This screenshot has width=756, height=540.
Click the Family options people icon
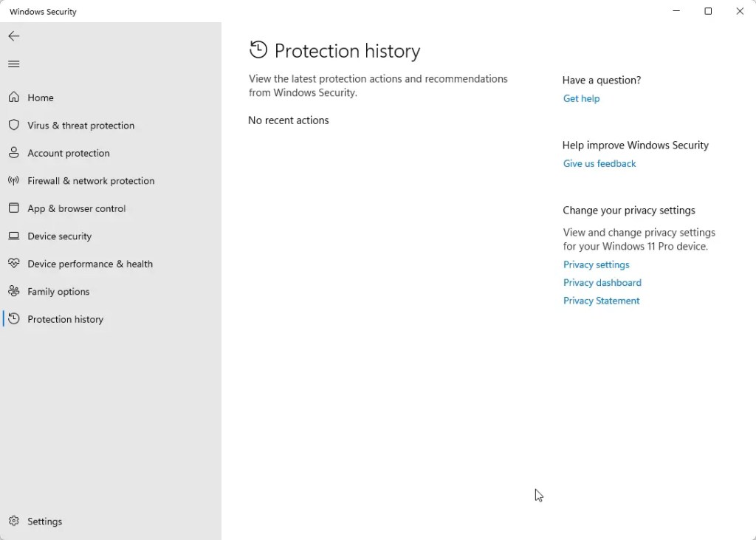[x=13, y=292]
